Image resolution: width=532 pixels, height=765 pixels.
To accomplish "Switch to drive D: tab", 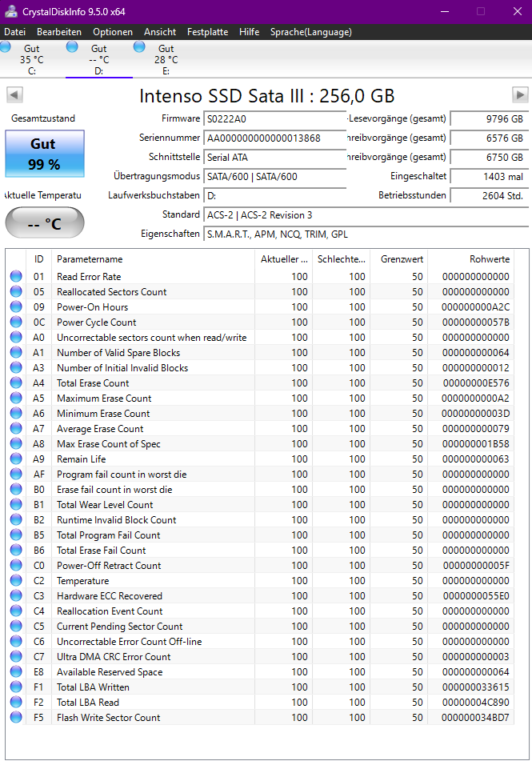I will coord(99,59).
